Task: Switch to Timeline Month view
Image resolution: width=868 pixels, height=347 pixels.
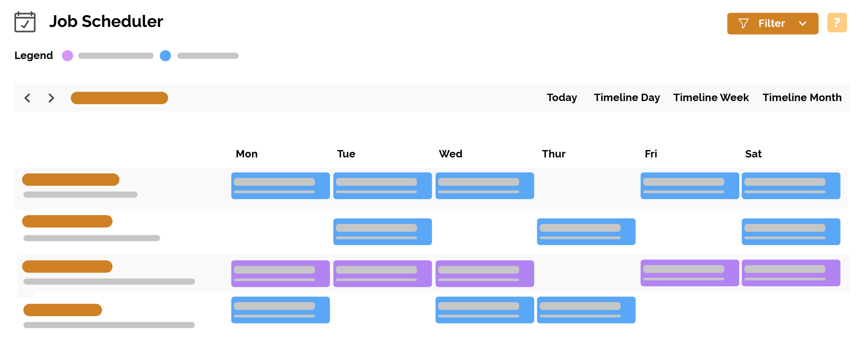Action: pos(802,98)
